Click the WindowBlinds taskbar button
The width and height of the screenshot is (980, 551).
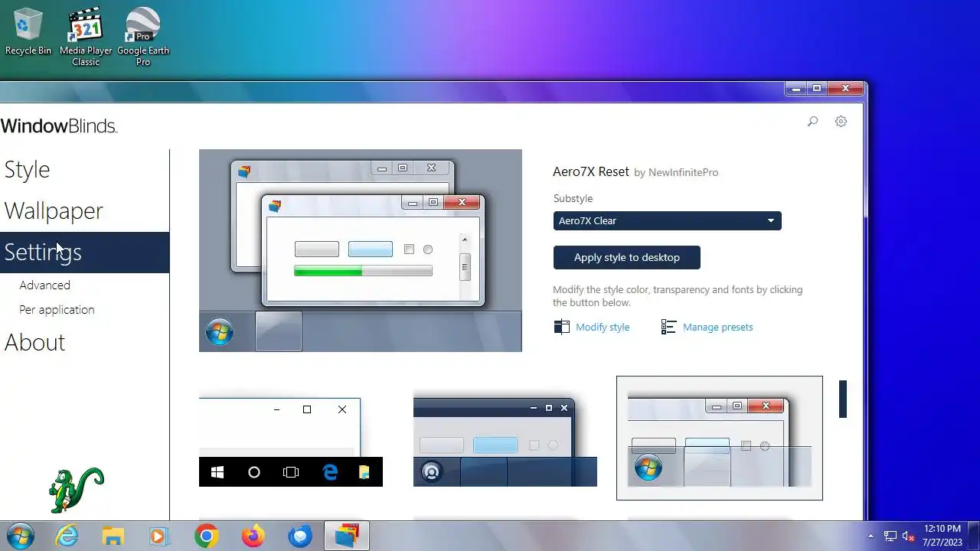(x=347, y=536)
